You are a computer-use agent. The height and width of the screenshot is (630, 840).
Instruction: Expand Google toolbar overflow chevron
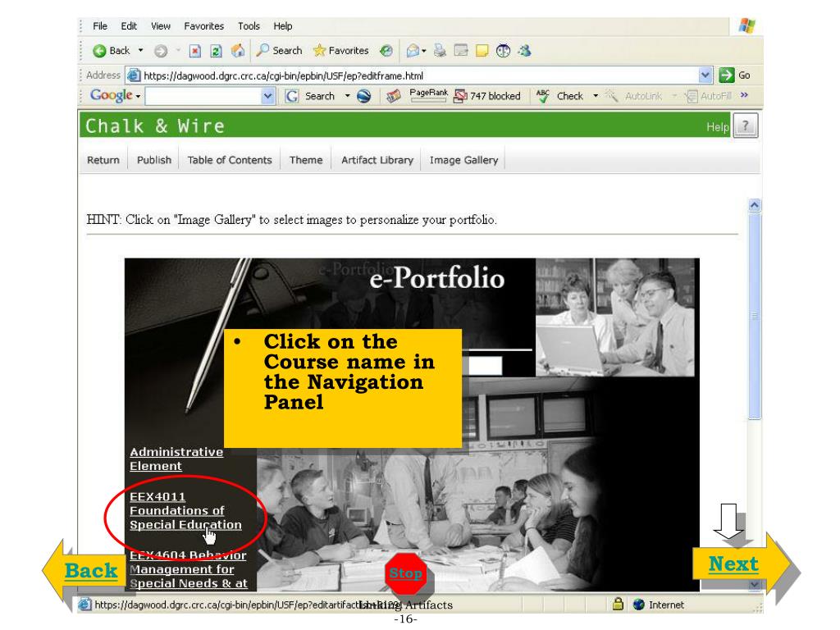744,95
